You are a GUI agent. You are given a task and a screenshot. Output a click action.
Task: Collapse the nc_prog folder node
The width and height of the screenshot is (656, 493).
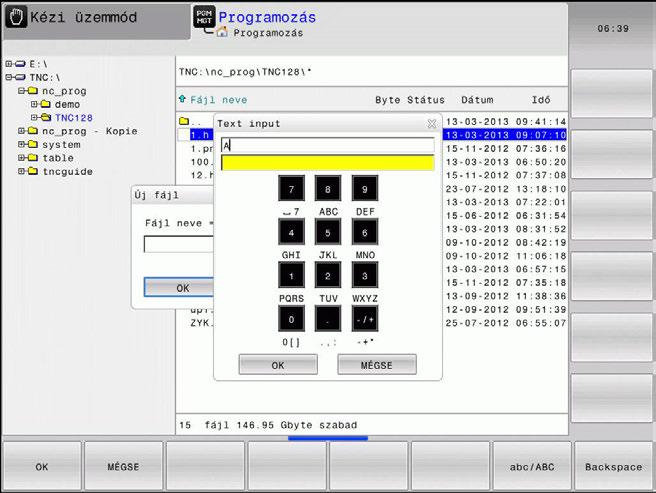click(21, 90)
